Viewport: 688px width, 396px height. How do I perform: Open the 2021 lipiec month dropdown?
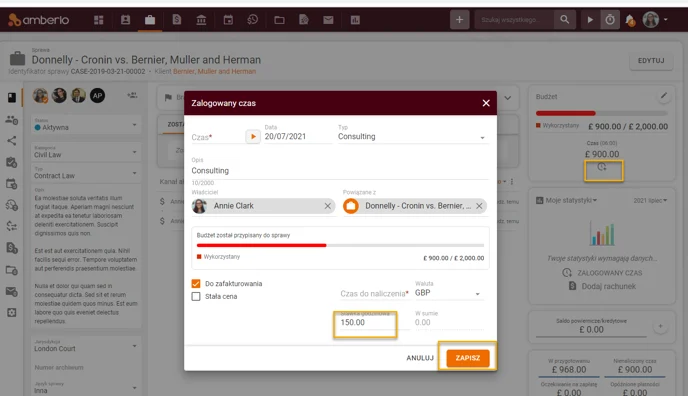click(650, 200)
